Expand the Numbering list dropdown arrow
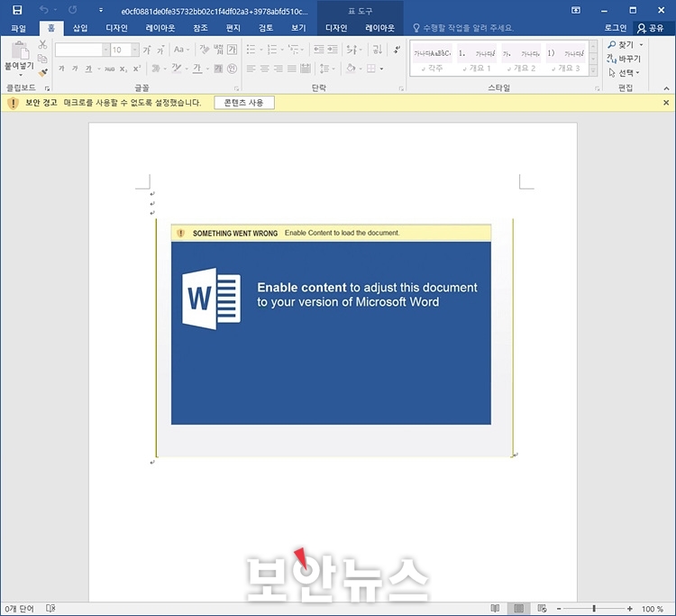This screenshot has height=616, width=676. (x=282, y=50)
